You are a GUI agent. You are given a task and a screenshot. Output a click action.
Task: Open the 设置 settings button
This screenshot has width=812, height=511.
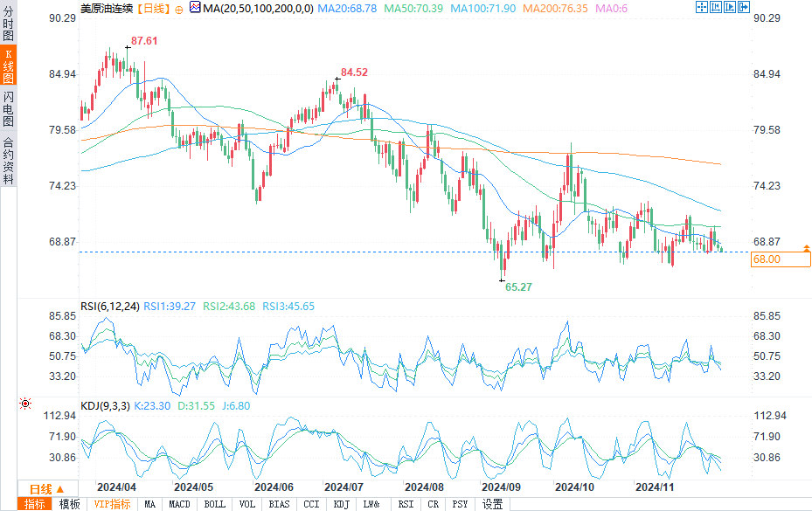[x=492, y=504]
